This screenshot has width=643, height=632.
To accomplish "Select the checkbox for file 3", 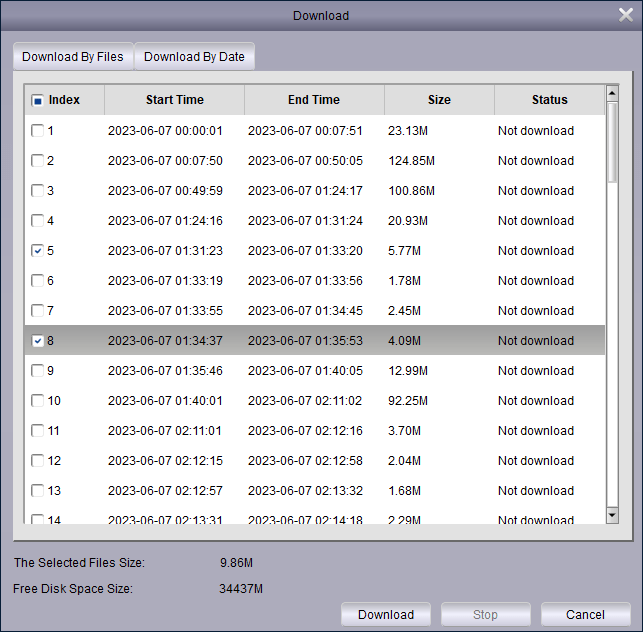I will 38,191.
